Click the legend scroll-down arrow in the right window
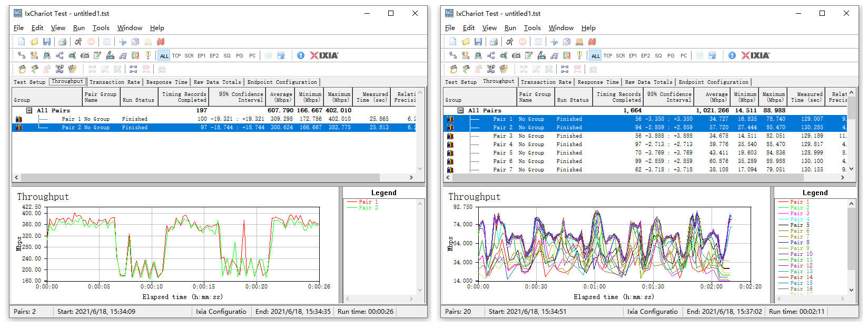 point(851,290)
